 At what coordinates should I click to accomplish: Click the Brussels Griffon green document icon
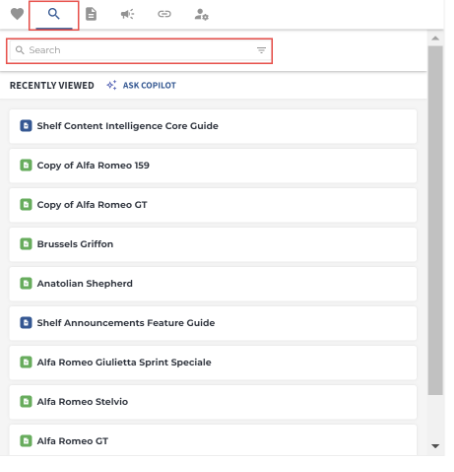tap(26, 244)
